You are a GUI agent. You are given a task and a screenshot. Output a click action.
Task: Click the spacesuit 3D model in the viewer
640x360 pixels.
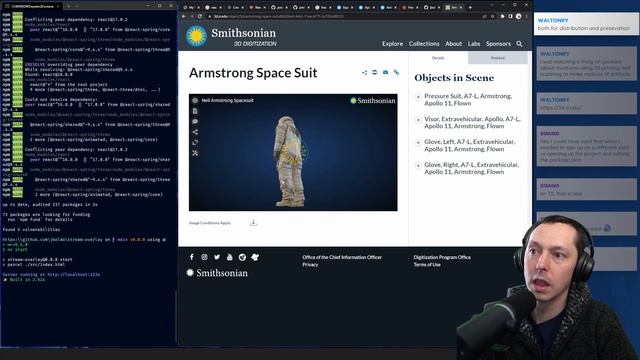click(289, 161)
